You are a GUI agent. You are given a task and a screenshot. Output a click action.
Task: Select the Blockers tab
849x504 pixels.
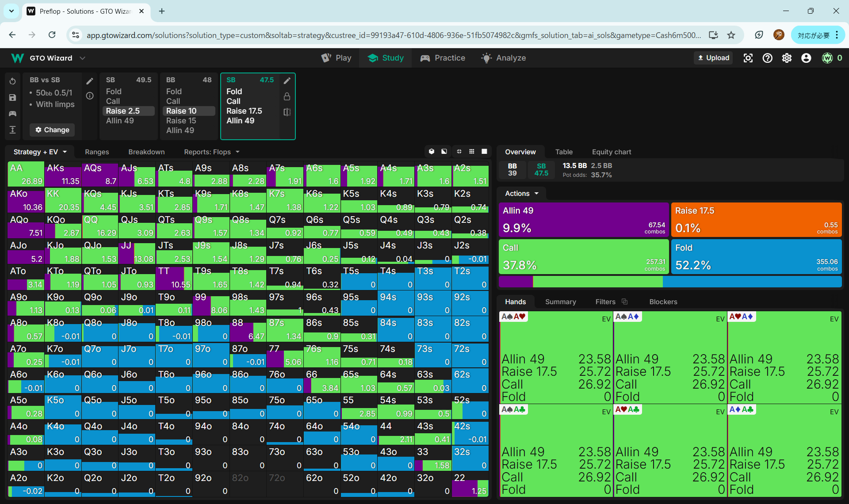tap(663, 302)
